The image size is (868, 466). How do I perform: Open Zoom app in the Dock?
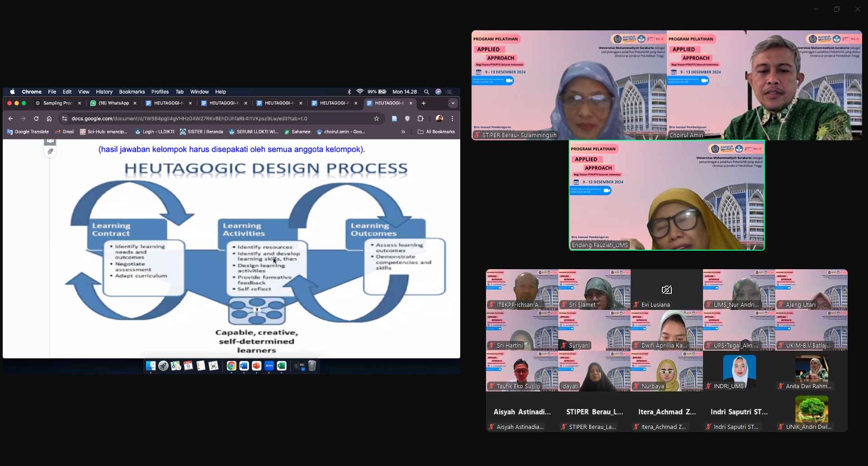coord(269,366)
